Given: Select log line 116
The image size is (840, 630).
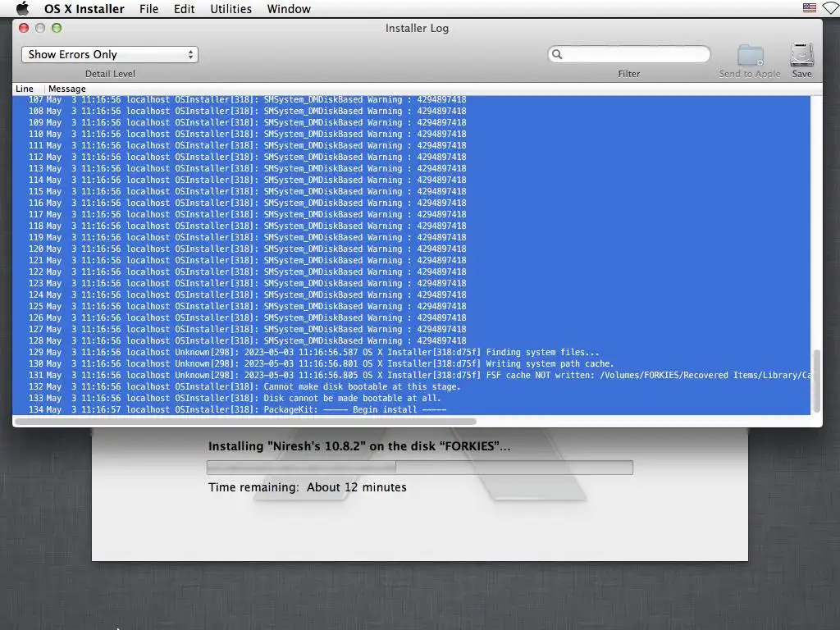Looking at the screenshot, I should click(x=412, y=203).
